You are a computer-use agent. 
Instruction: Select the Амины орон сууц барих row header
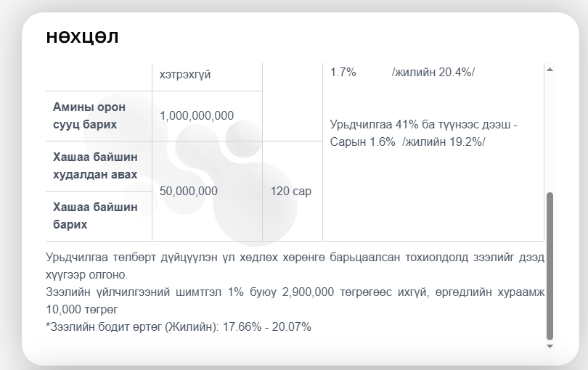[x=89, y=116]
